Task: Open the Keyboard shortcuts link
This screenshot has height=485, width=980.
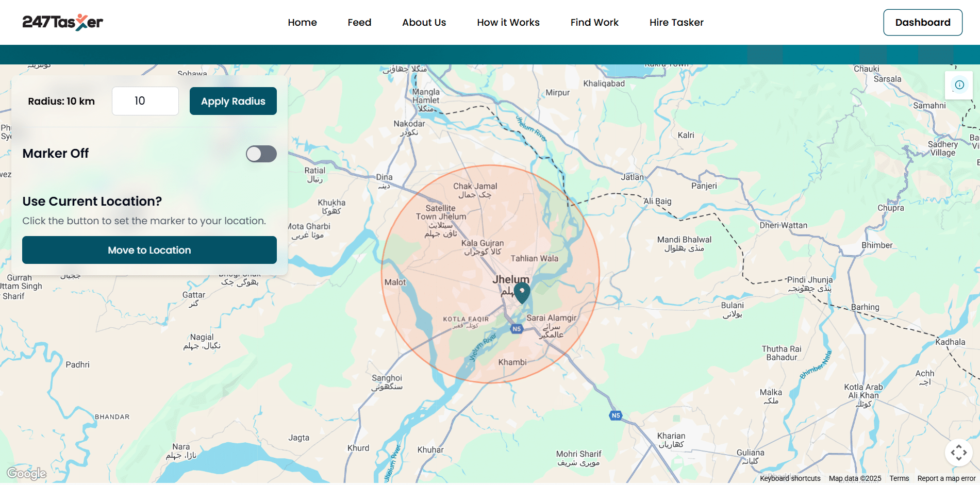Action: 790,478
